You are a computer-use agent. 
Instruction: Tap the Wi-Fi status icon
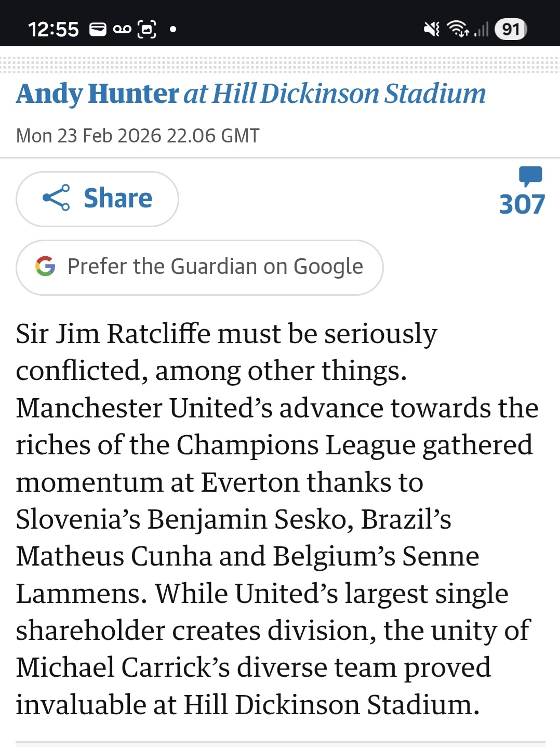tap(457, 29)
